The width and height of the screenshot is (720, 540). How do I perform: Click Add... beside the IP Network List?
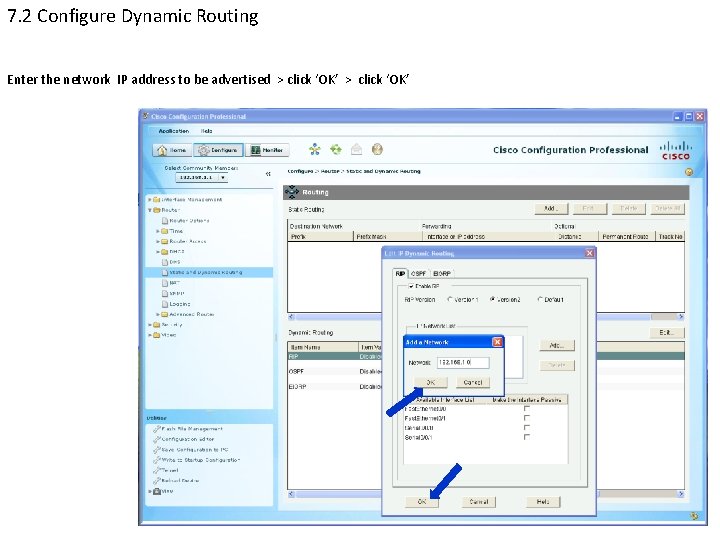tap(557, 345)
